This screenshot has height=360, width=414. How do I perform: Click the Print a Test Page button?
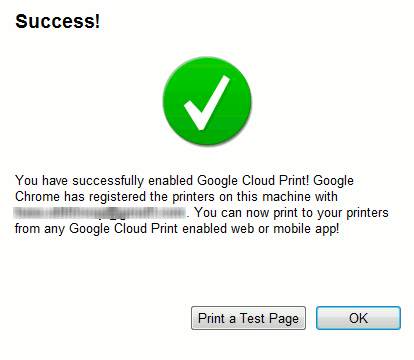click(x=248, y=318)
